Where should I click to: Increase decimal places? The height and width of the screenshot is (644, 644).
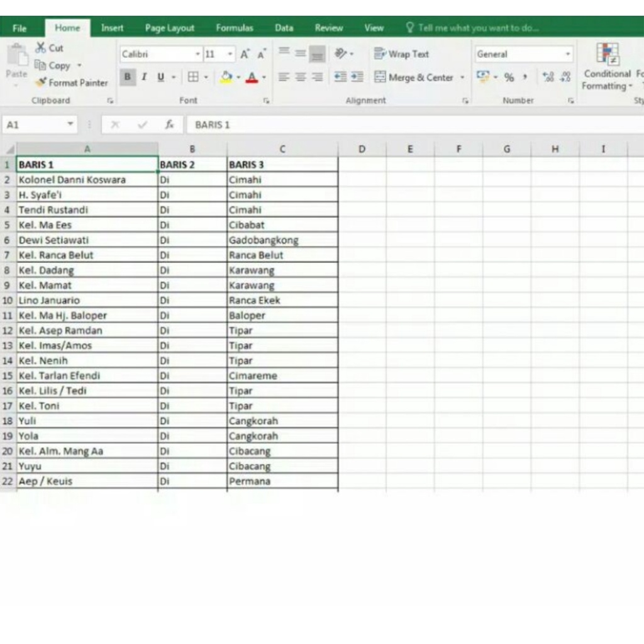point(548,77)
